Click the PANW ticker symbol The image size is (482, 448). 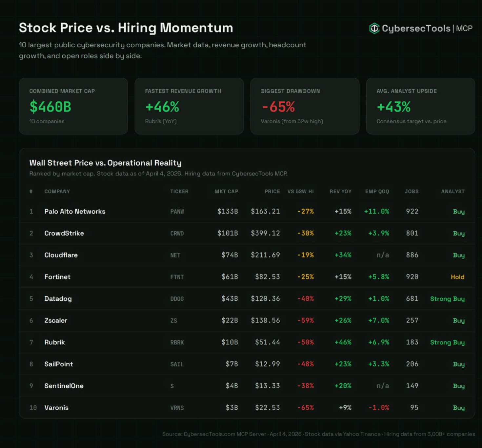pos(177,212)
